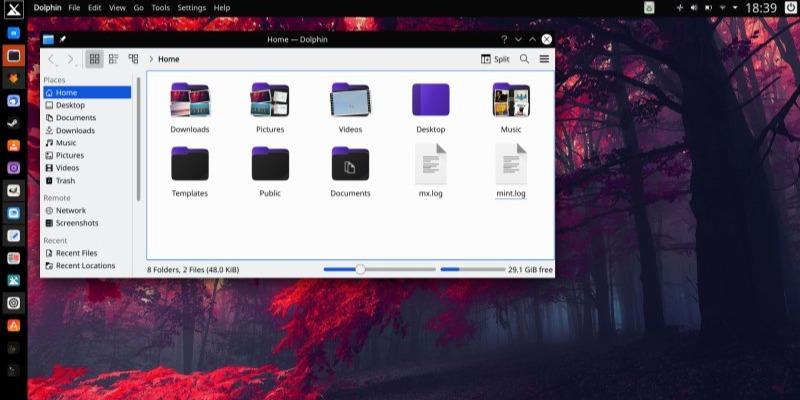Open Network under Remote

87,211
